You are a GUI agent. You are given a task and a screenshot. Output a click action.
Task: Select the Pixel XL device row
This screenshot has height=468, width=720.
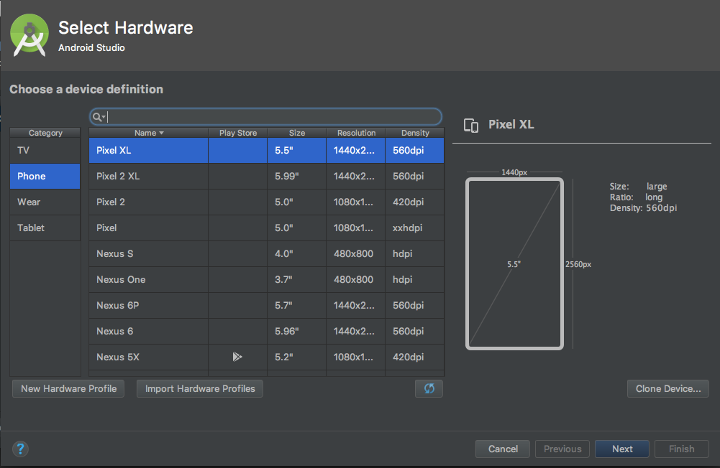266,151
